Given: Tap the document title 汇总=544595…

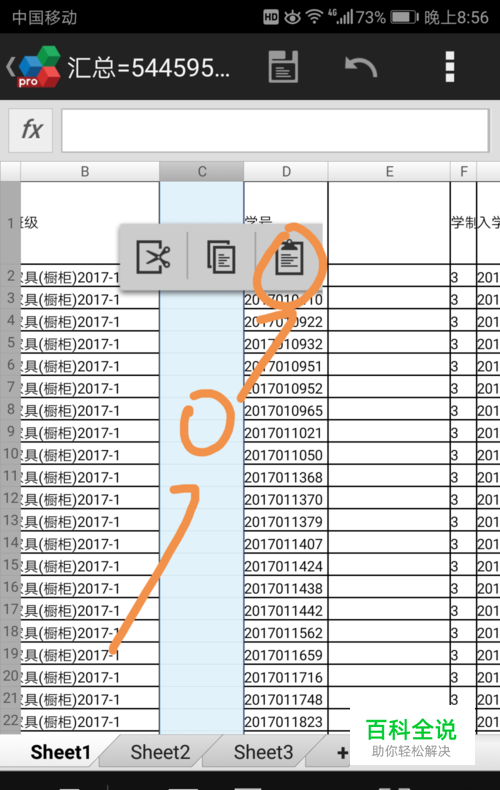Looking at the screenshot, I should click(x=149, y=68).
